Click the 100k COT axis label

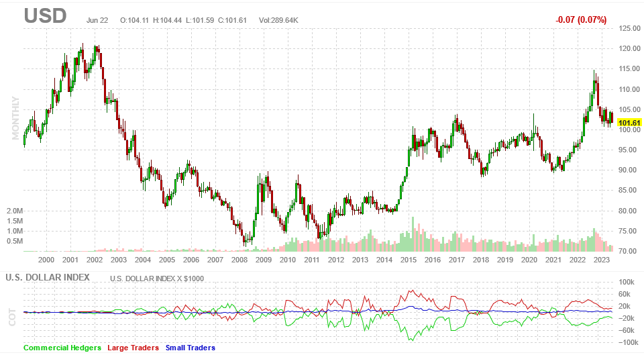(x=627, y=282)
